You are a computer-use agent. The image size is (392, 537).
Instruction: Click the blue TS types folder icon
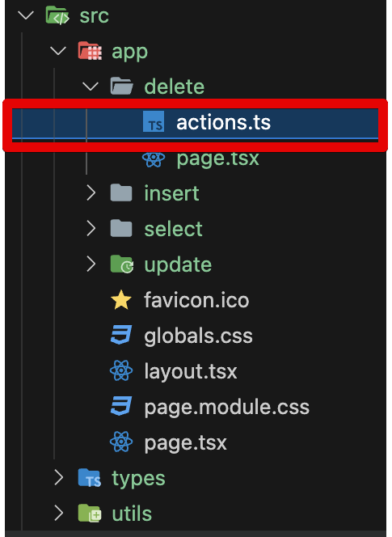[90, 478]
